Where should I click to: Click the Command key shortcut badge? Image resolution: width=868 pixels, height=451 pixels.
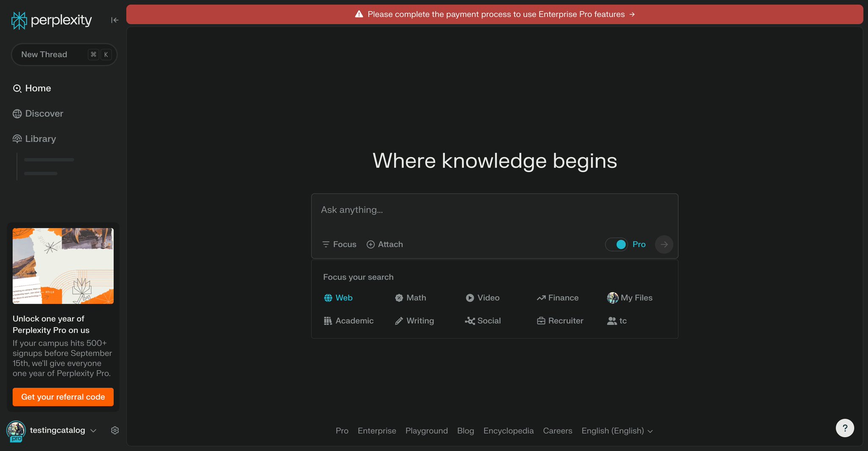point(93,54)
